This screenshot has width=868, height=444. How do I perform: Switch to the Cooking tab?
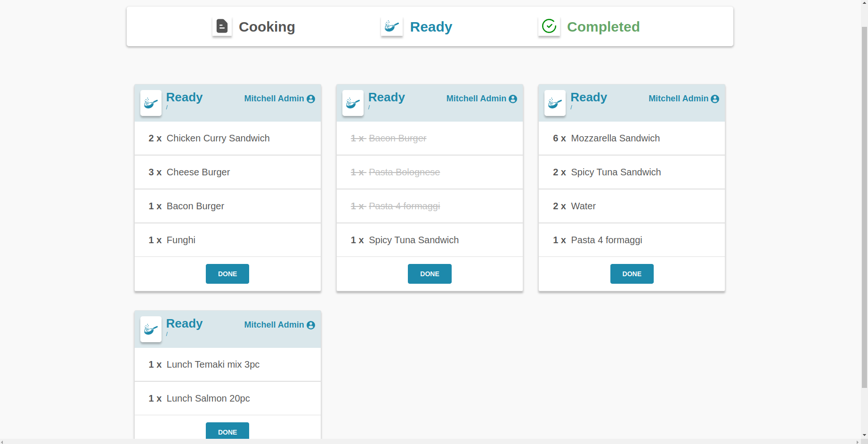pyautogui.click(x=267, y=27)
